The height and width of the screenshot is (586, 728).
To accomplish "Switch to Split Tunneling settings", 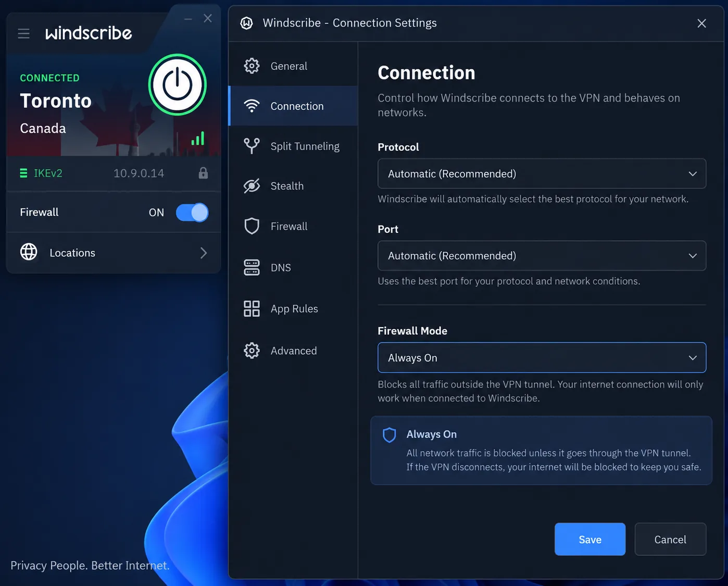I will click(293, 146).
